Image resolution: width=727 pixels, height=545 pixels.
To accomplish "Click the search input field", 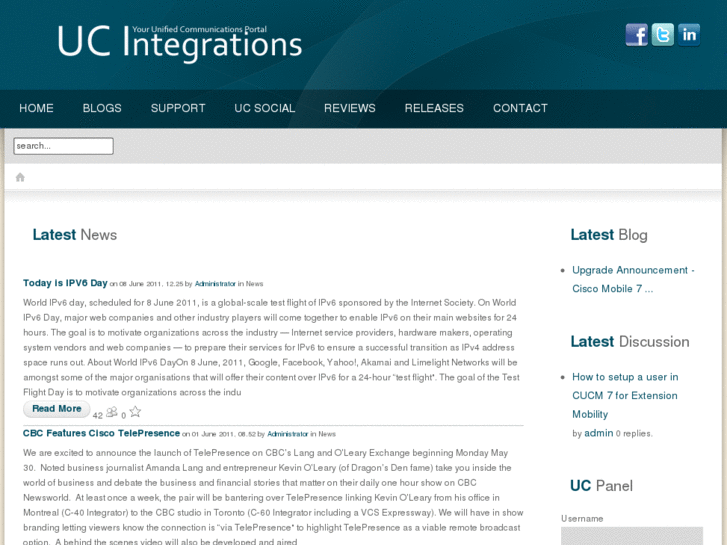I will (x=64, y=146).
